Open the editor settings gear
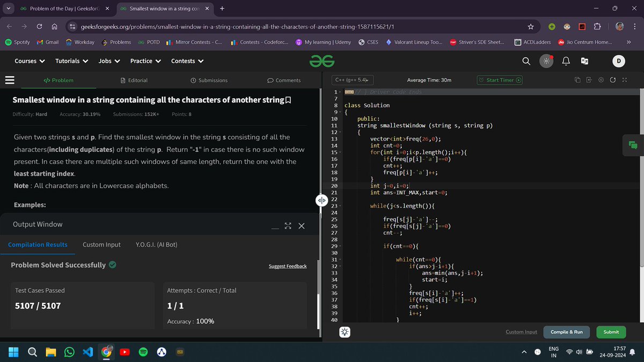This screenshot has width=644, height=362. 601,80
